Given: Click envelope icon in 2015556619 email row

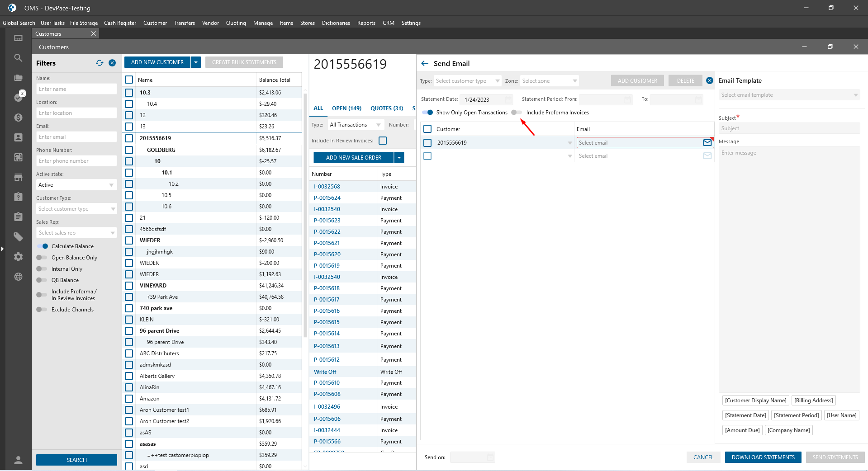Looking at the screenshot, I should [x=707, y=143].
